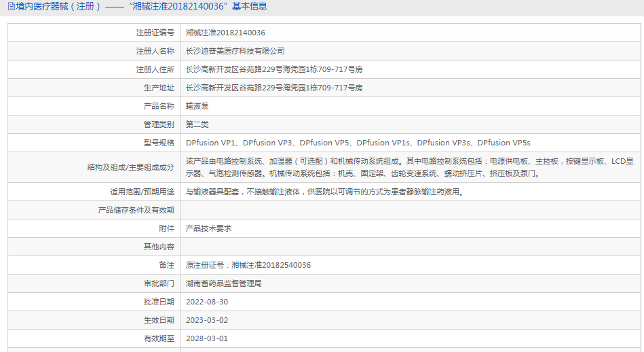The image size is (644, 352).
Task: Click the DPfusion model specification text
Action: point(358,143)
